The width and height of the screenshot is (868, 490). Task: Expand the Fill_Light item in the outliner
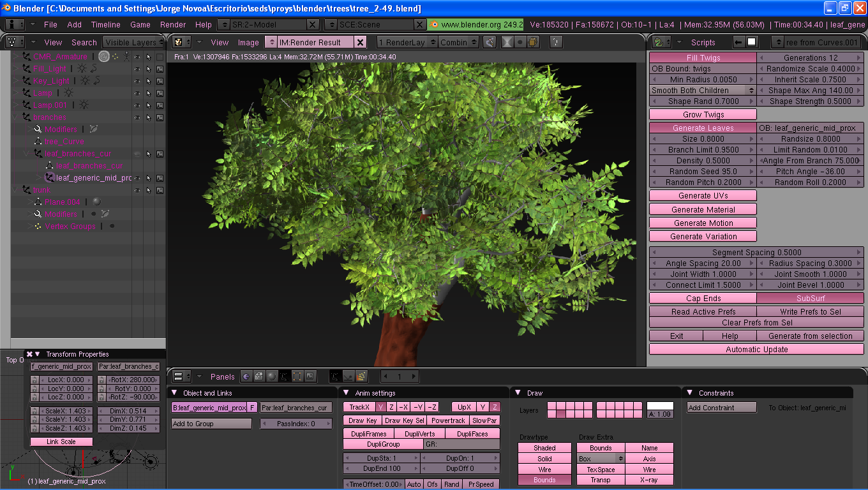(16, 69)
